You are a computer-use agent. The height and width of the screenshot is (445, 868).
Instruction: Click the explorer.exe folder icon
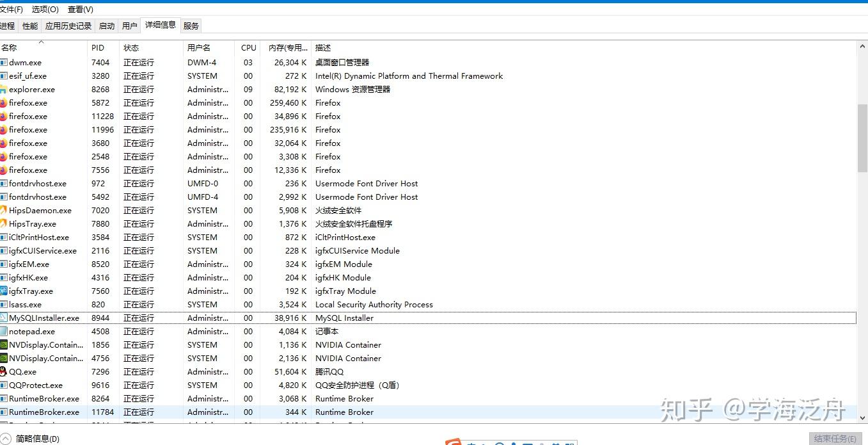click(x=3, y=89)
